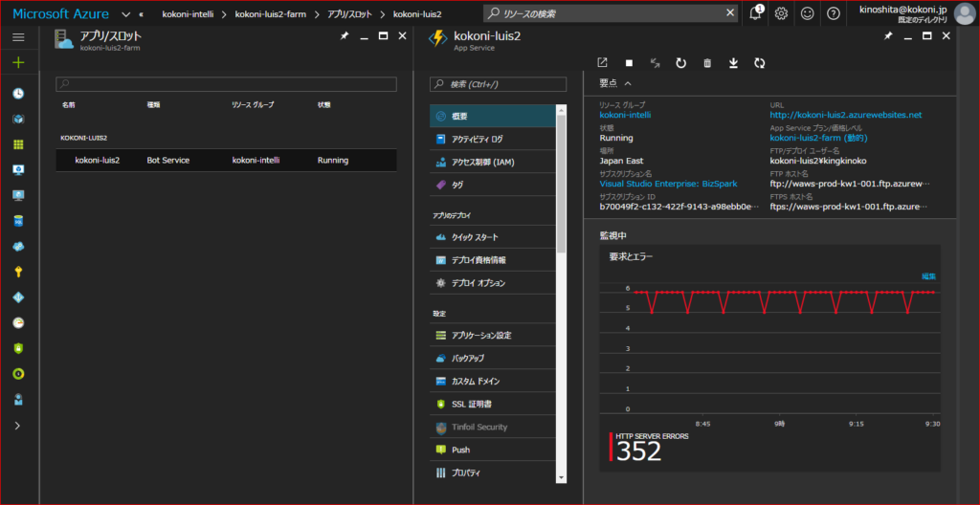Open http://kokoni-luis2.azurewebsites.net URL link
This screenshot has width=980, height=505.
pyautogui.click(x=846, y=115)
